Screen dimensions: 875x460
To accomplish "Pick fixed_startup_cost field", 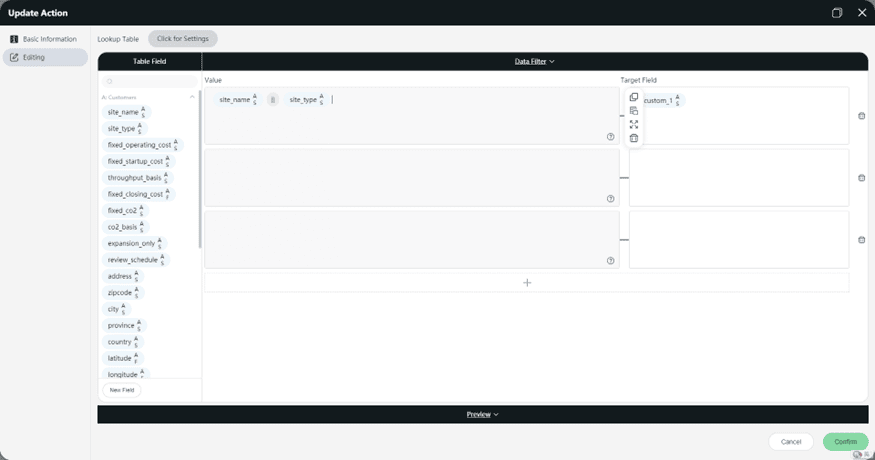I will [138, 161].
